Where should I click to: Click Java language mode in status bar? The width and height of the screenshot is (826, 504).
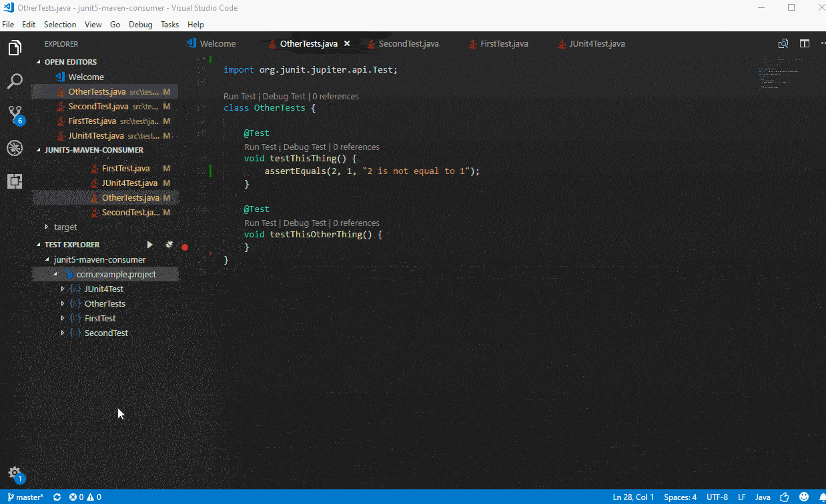(x=763, y=497)
